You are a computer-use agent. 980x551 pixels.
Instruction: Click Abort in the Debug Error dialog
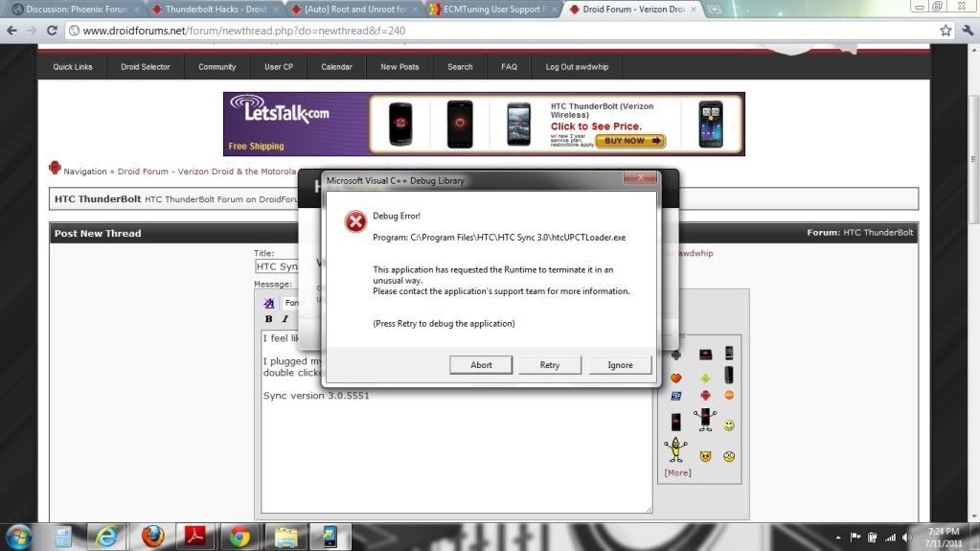coord(481,365)
